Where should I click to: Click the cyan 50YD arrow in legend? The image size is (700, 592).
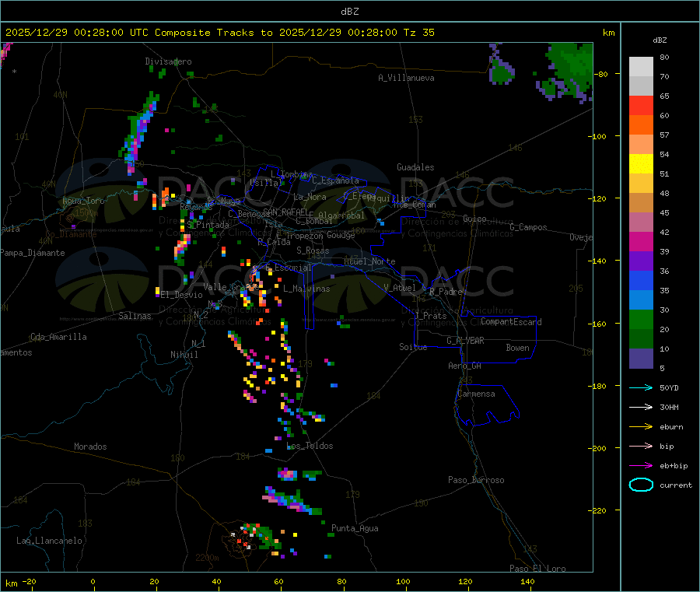641,387
